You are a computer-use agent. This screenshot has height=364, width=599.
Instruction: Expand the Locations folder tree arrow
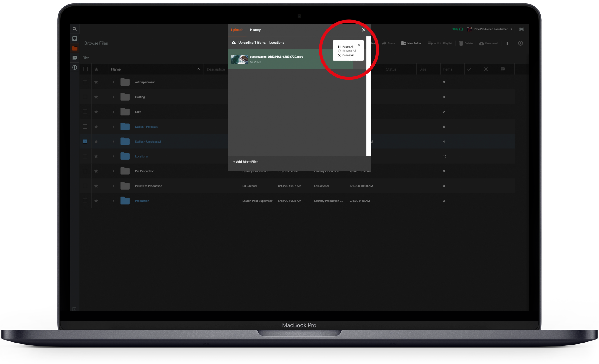point(113,156)
